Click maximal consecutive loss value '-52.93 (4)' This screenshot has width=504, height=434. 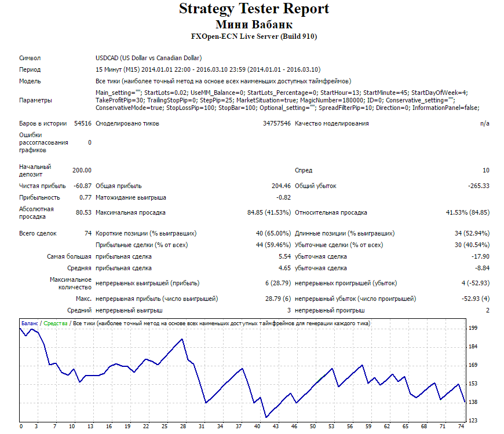[x=476, y=299]
